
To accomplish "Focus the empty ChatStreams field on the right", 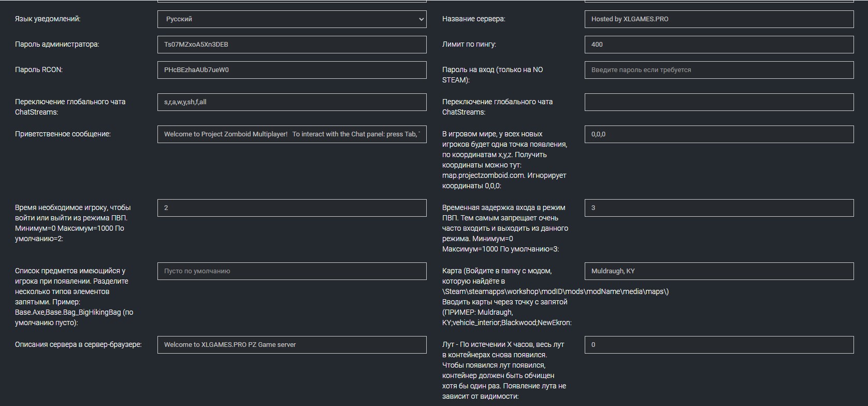I will point(719,102).
